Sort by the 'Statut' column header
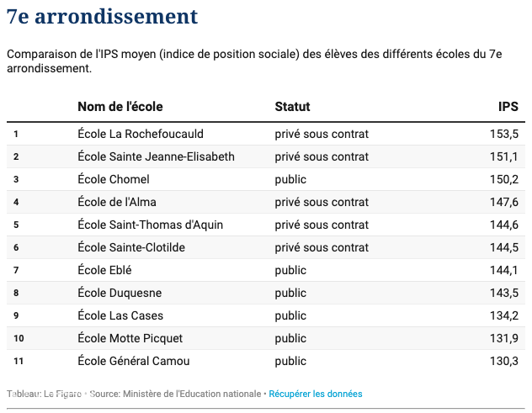 coord(292,107)
